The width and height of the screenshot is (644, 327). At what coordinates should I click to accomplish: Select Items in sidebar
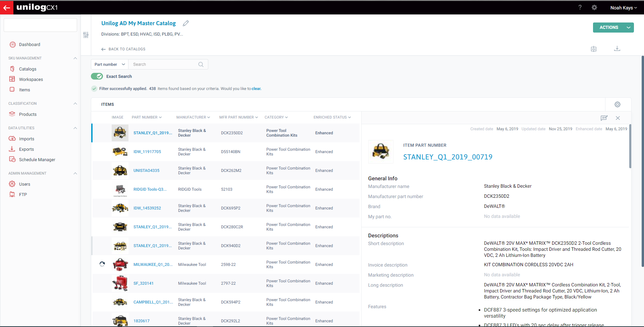pos(24,90)
